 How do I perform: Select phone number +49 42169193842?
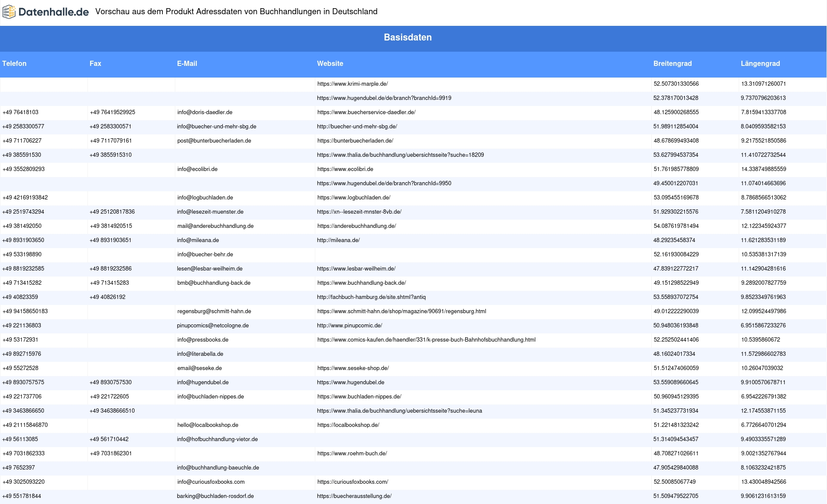[25, 198]
